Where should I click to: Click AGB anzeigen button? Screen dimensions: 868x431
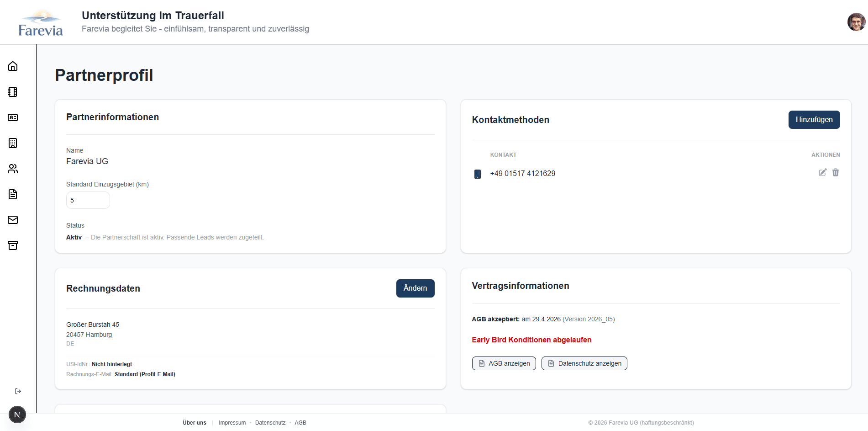pos(504,363)
